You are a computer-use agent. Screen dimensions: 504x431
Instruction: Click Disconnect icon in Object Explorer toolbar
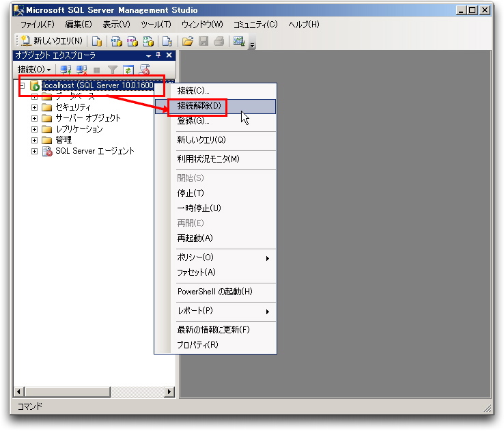(x=81, y=70)
